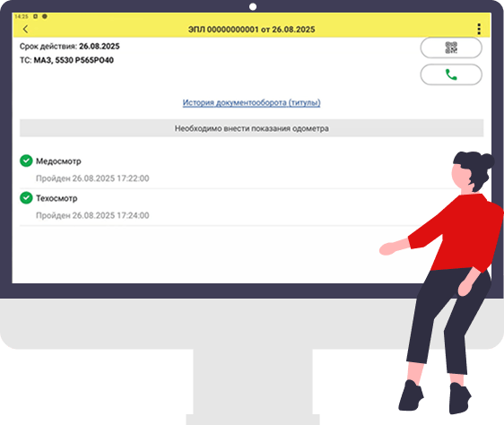Click text Пройден 26.08.2025 17:24:00
The width and height of the screenshot is (504, 425).
coord(92,215)
